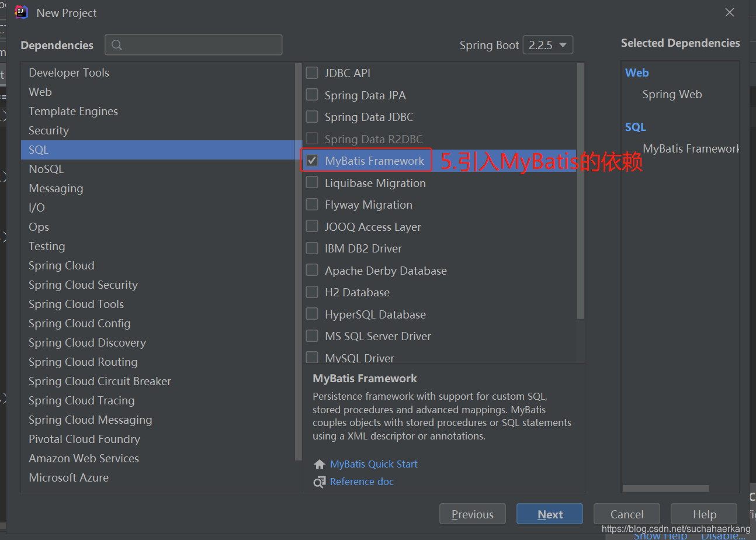The height and width of the screenshot is (540, 756).
Task: Click the home icon beside MyBatis Quick Start
Action: 319,465
